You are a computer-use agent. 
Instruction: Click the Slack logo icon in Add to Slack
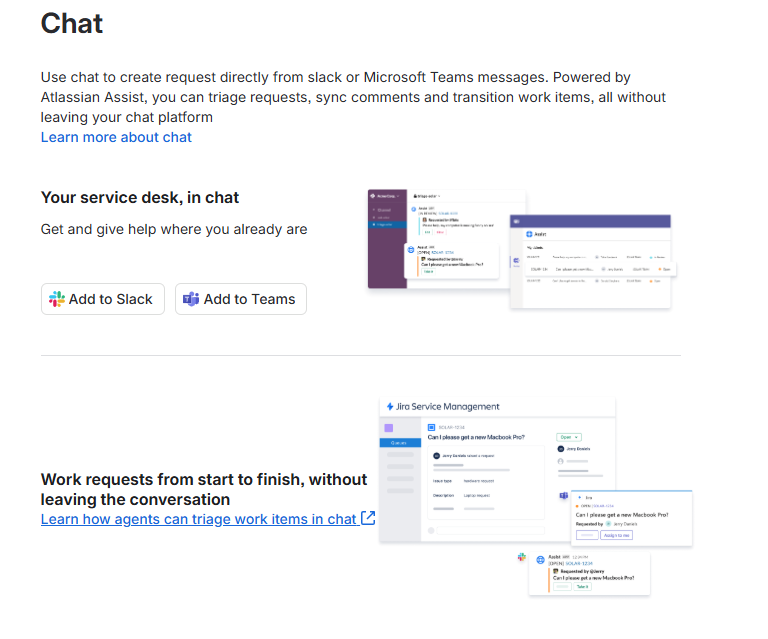[57, 299]
